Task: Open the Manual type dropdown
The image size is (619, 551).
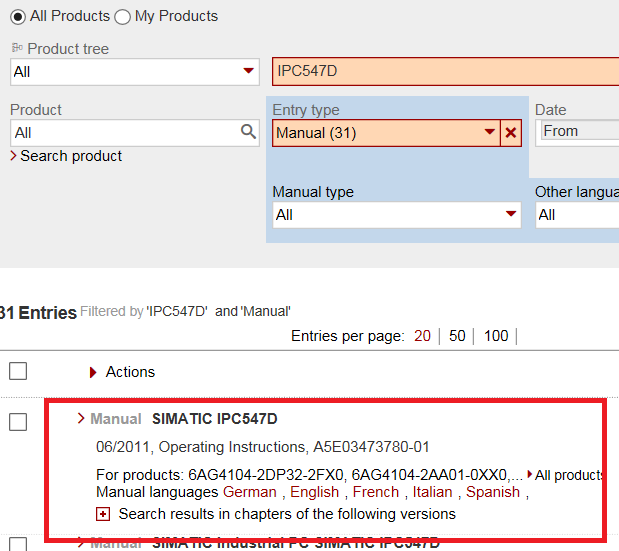Action: coord(510,214)
